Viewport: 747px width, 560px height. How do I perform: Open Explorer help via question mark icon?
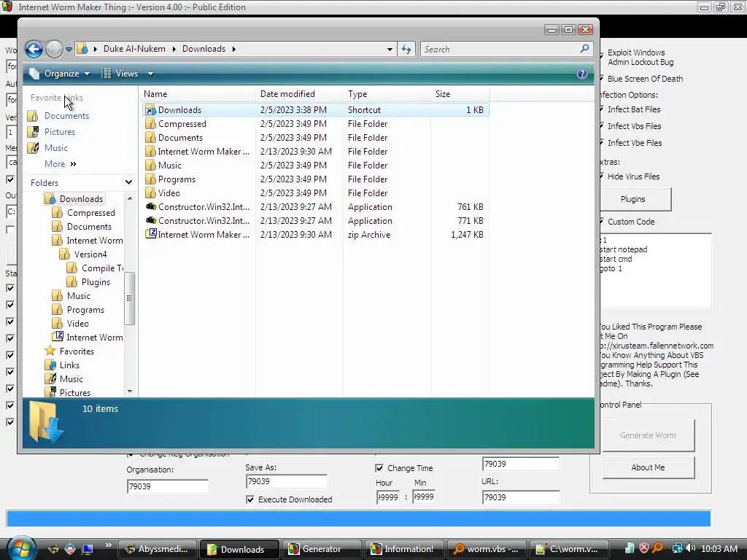(581, 74)
